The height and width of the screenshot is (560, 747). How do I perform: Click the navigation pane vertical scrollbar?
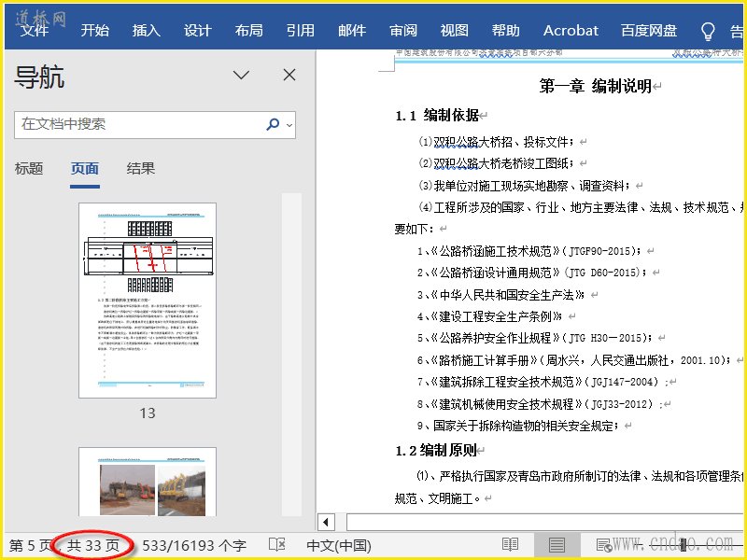(291, 355)
